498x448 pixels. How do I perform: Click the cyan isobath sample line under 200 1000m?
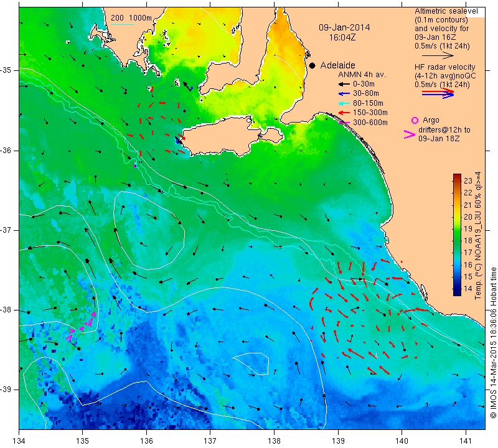(x=123, y=24)
